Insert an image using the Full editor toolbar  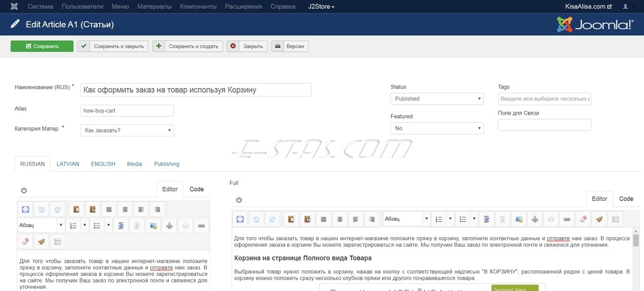point(519,219)
